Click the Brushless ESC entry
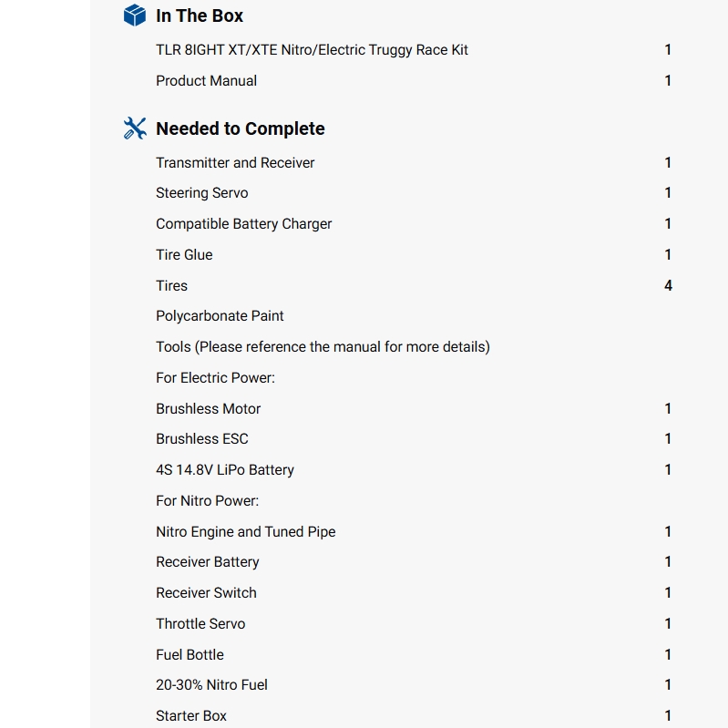 tap(201, 439)
